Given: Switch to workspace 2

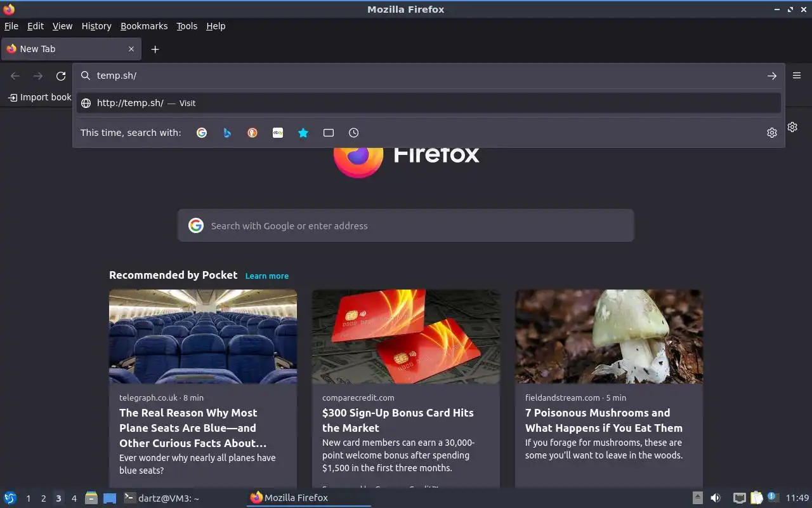Looking at the screenshot, I should click(43, 498).
